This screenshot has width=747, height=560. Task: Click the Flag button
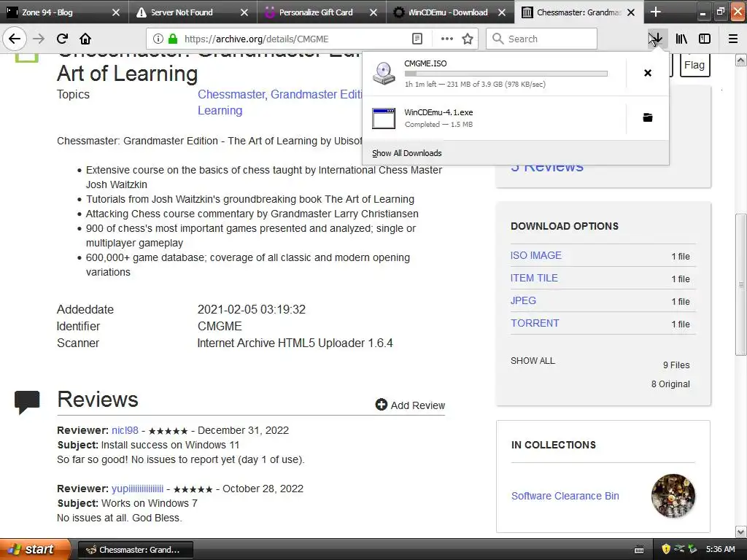tap(694, 65)
